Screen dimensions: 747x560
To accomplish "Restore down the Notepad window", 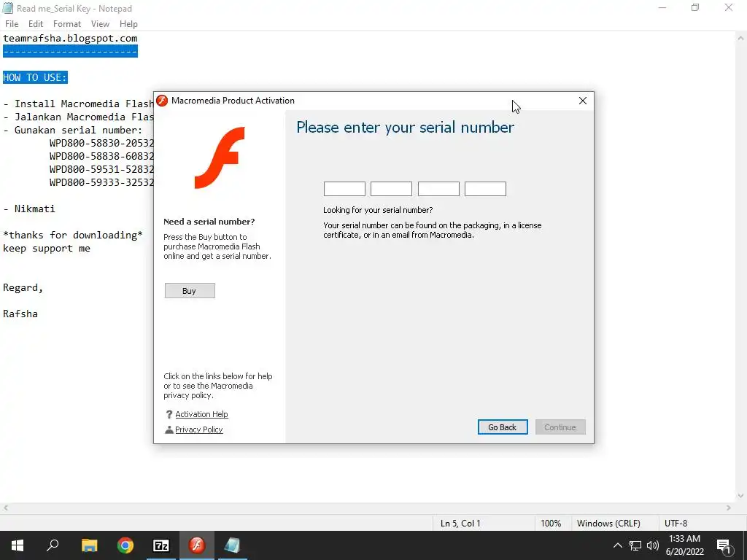I will click(695, 7).
